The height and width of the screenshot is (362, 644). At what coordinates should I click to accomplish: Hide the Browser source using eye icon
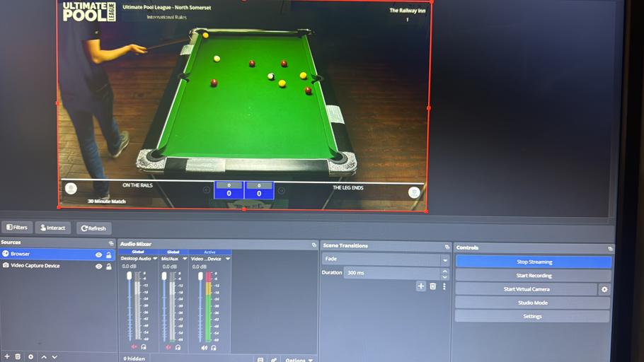98,255
